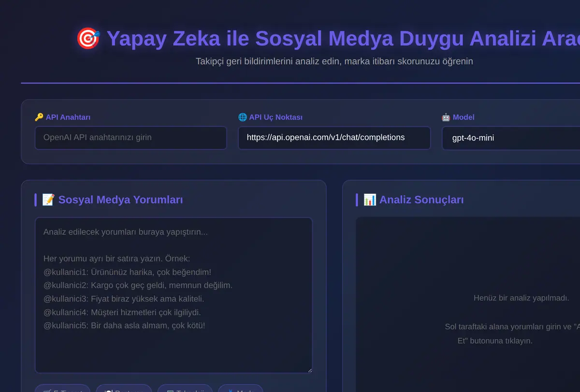580x392 pixels.
Task: Click the memo icon beside Sosyal Medya Yorumları
Action: 48,200
